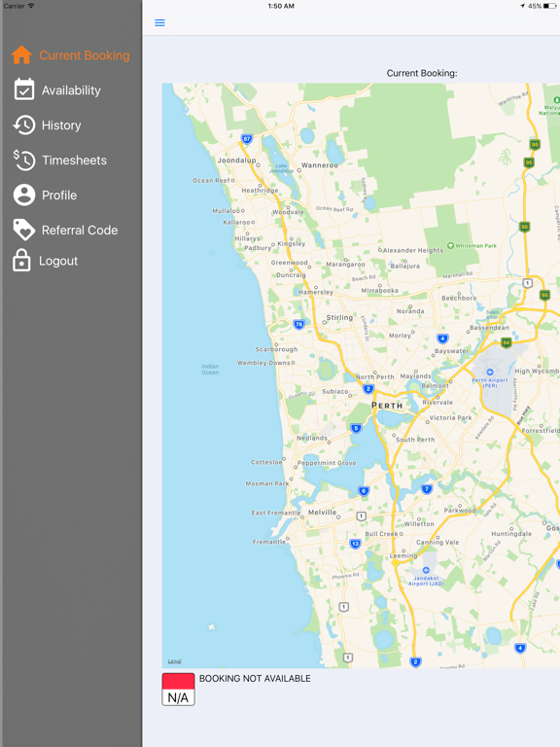Click the route 13 shield near Bull Creek
The image size is (560, 747).
(x=355, y=544)
